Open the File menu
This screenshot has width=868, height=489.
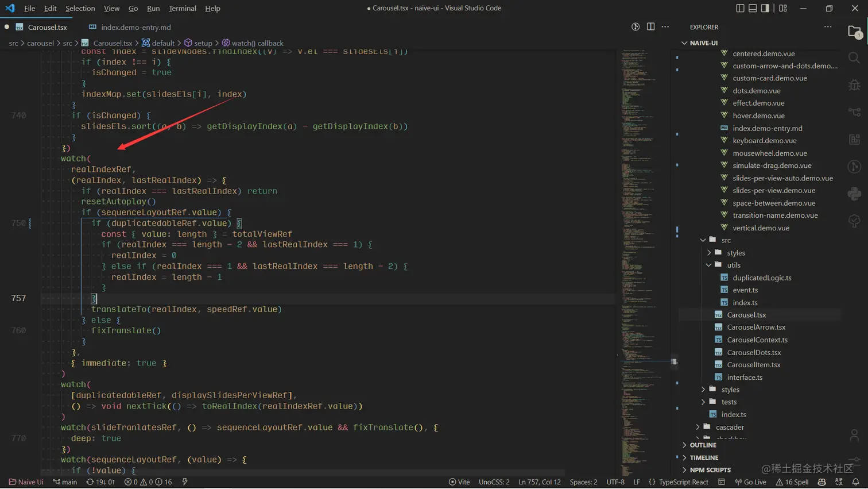pyautogui.click(x=29, y=8)
